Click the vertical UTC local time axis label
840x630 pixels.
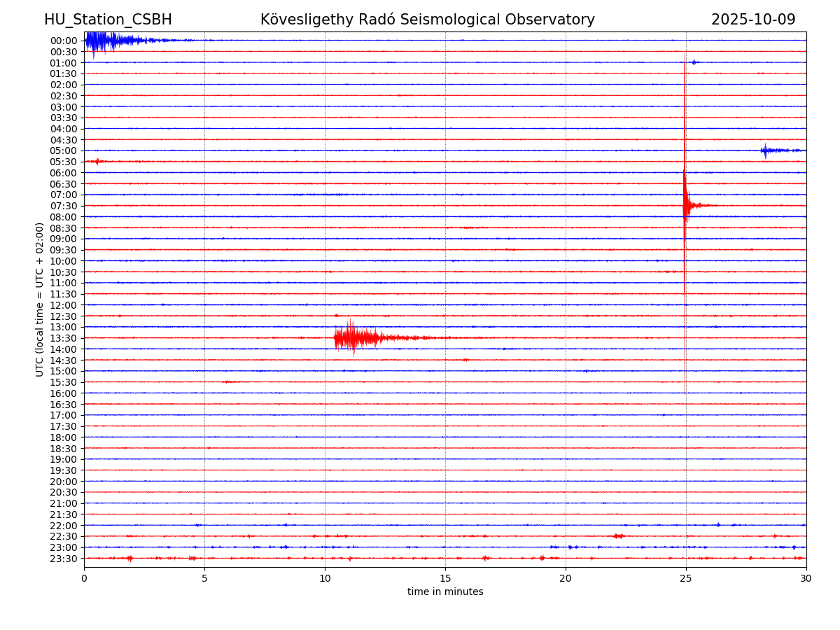40,299
